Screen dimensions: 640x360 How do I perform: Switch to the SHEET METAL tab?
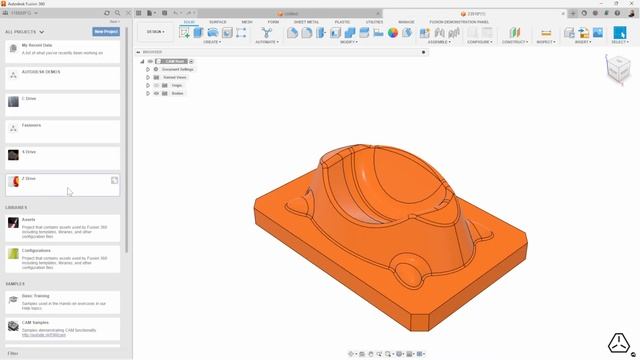(x=307, y=22)
